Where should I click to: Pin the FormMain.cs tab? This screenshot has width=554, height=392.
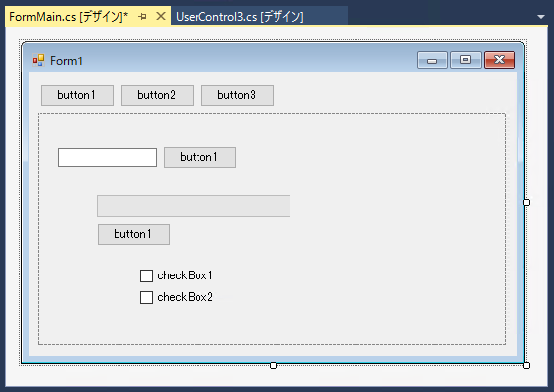click(142, 16)
